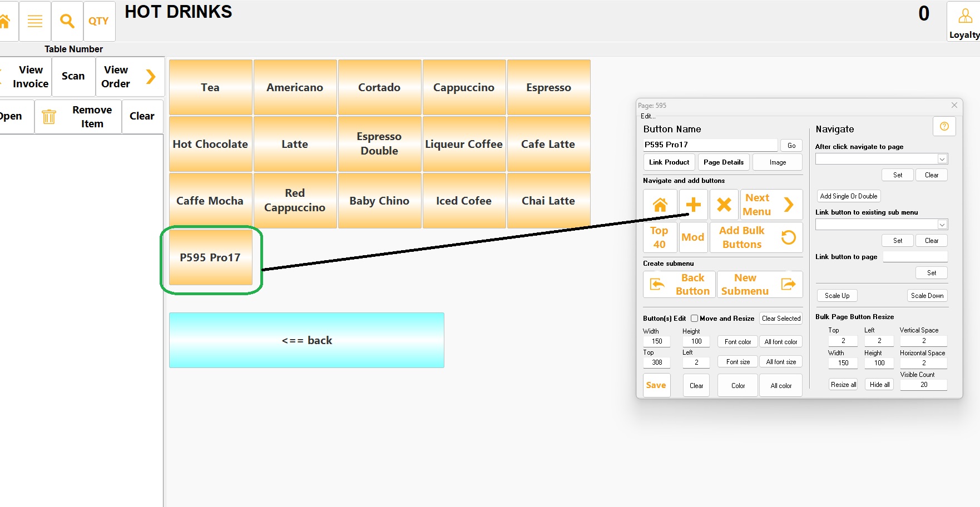980x507 pixels.
Task: Click the plus add button icon
Action: pos(693,205)
